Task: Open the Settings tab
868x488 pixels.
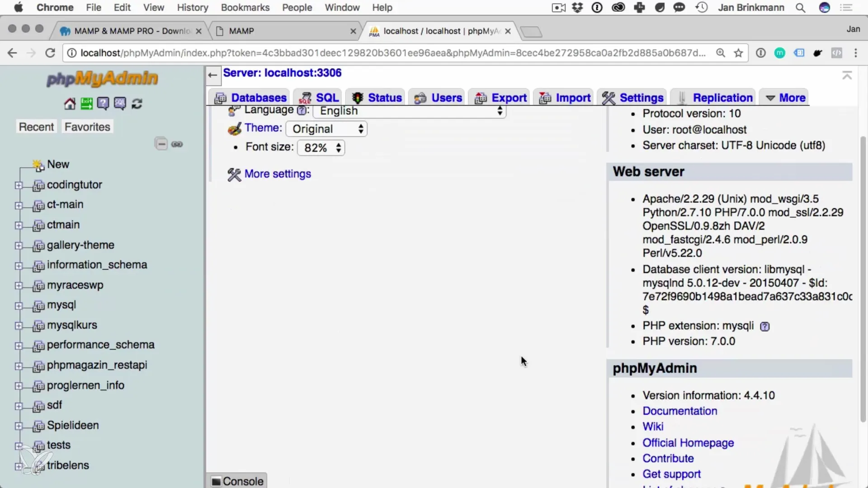Action: 632,98
